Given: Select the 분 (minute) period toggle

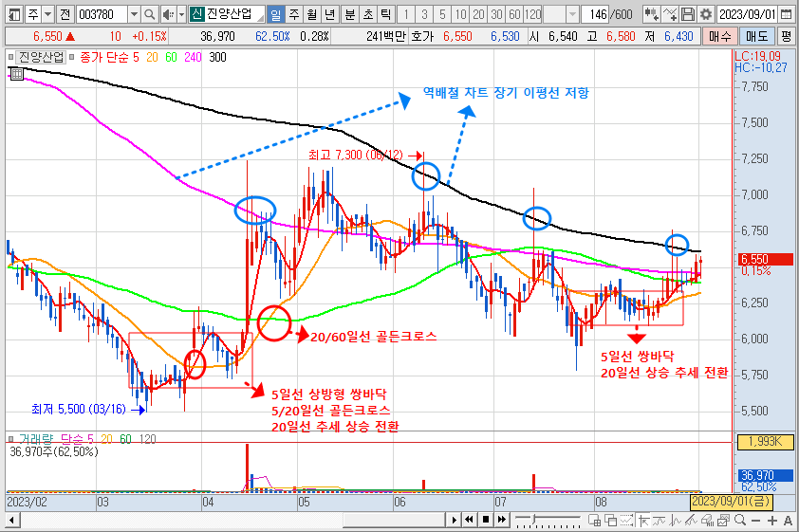Looking at the screenshot, I should coord(349,14).
